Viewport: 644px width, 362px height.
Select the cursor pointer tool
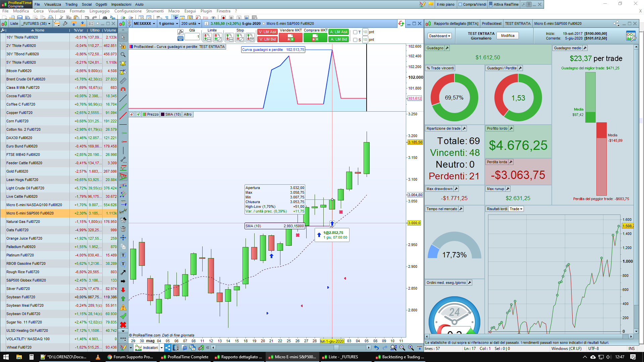pos(123,38)
